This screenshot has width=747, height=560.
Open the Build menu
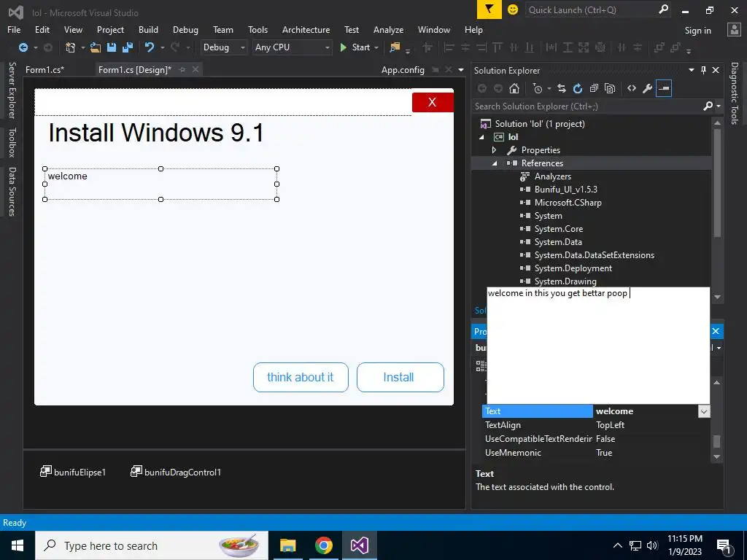coord(148,29)
